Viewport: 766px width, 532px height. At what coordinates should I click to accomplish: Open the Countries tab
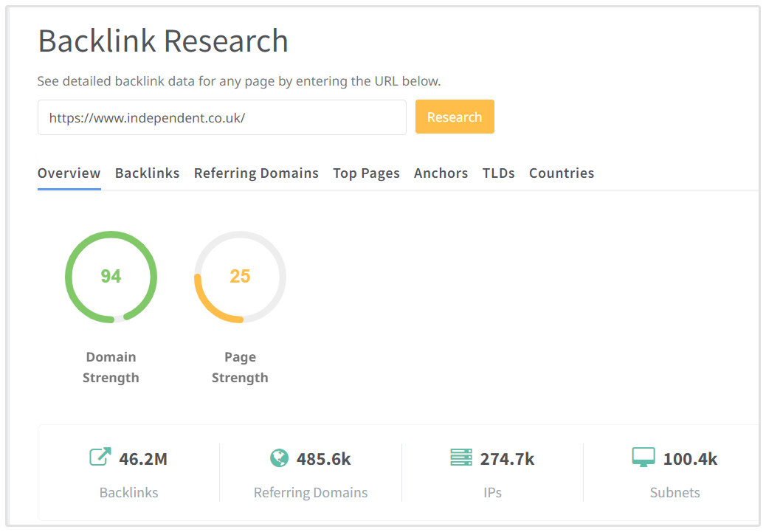point(561,173)
